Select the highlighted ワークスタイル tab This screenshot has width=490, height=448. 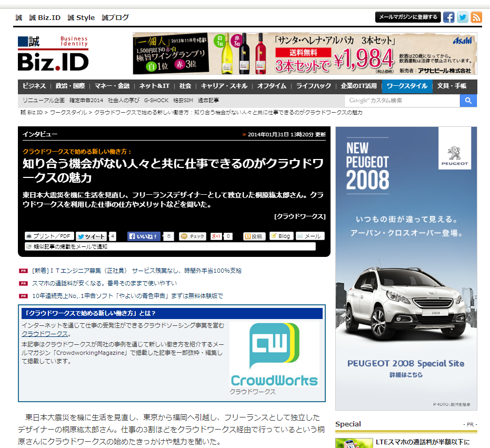pos(407,86)
